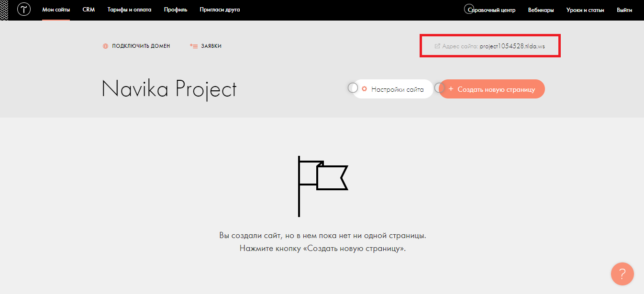This screenshot has width=644, height=294.
Task: Click the external link icon before Адрес сайта
Action: coord(437,46)
